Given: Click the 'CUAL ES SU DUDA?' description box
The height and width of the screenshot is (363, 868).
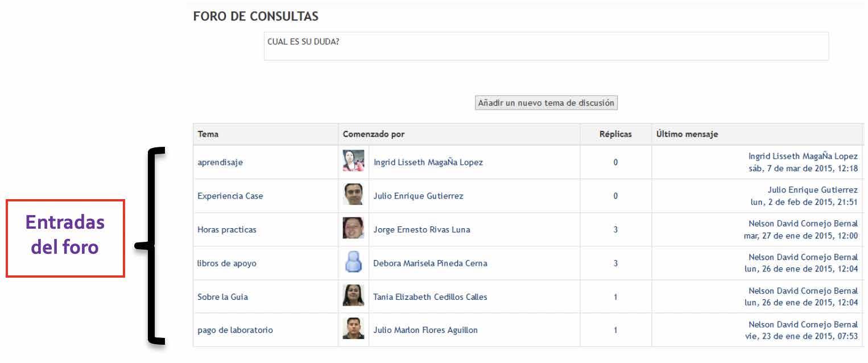Looking at the screenshot, I should [x=546, y=46].
